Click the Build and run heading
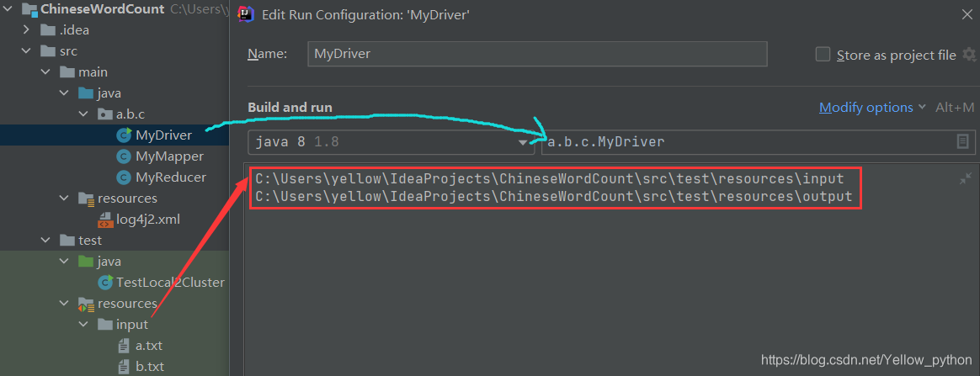Viewport: 980px width, 376px height. 290,108
